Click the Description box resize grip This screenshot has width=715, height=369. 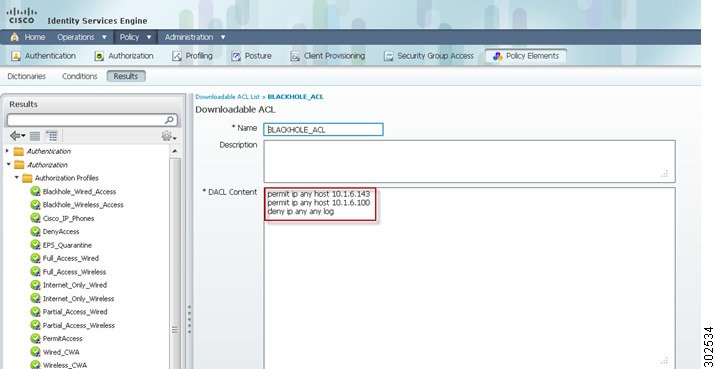(665, 174)
